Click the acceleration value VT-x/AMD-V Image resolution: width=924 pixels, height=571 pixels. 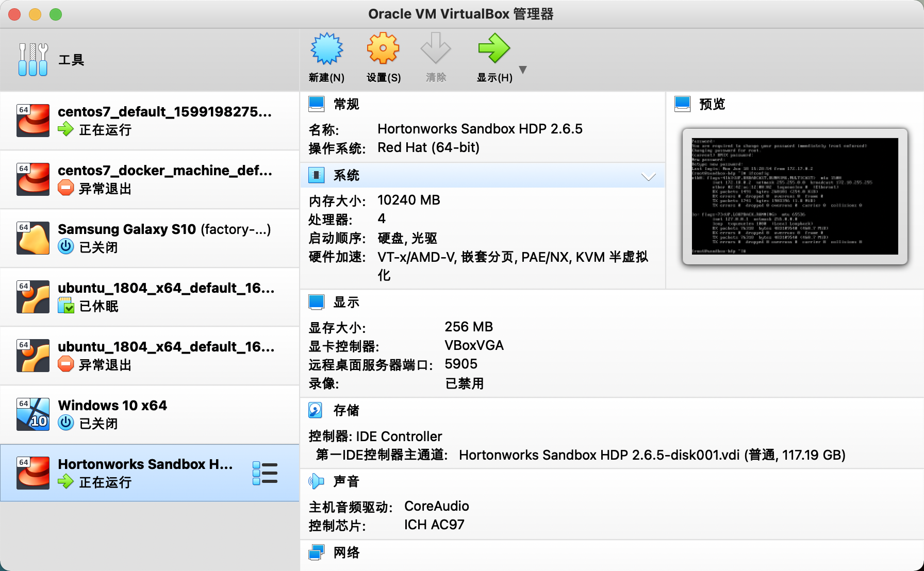(x=417, y=257)
